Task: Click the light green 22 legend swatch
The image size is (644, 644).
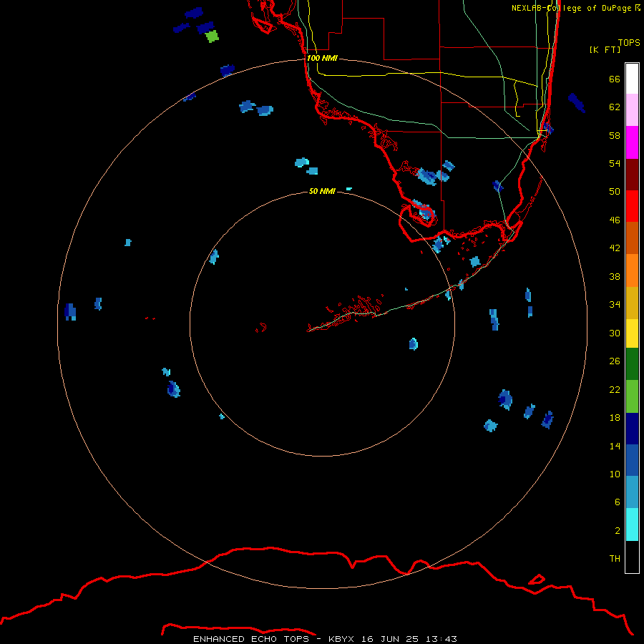Action: pyautogui.click(x=632, y=396)
